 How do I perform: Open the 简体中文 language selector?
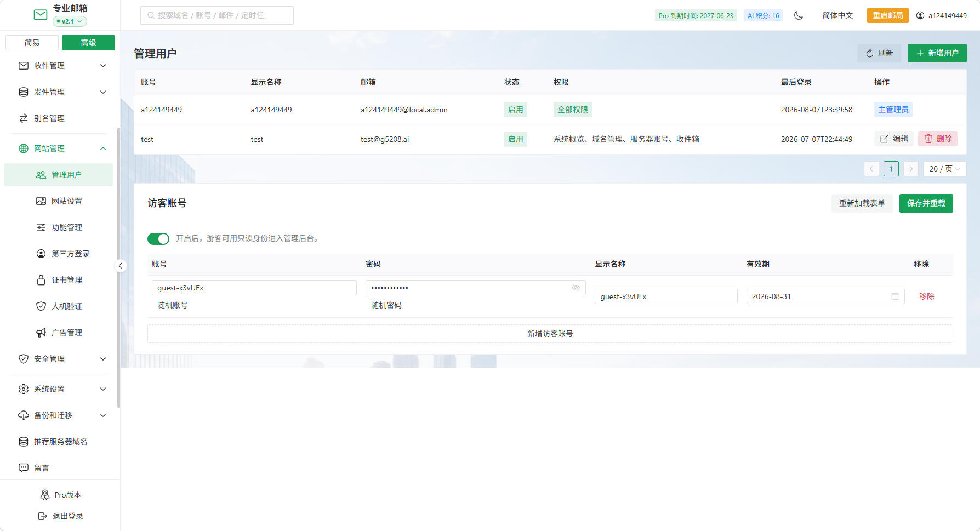tap(837, 15)
